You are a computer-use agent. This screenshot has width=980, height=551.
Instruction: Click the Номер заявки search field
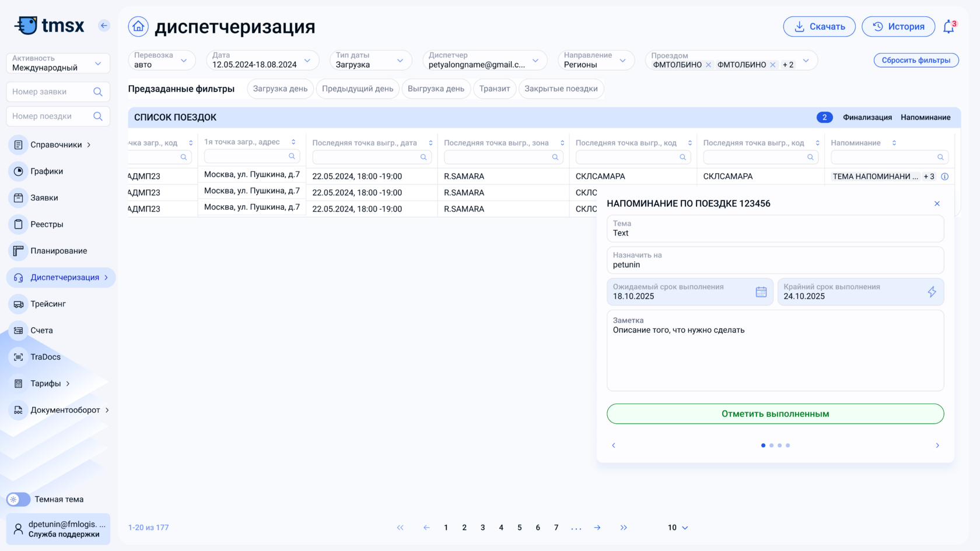58,92
